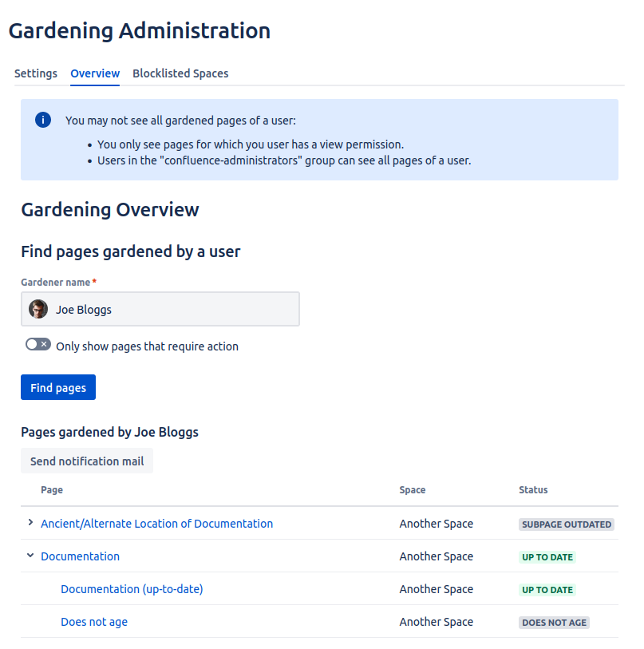Go to the Blocklisted Spaces tab

click(x=180, y=73)
